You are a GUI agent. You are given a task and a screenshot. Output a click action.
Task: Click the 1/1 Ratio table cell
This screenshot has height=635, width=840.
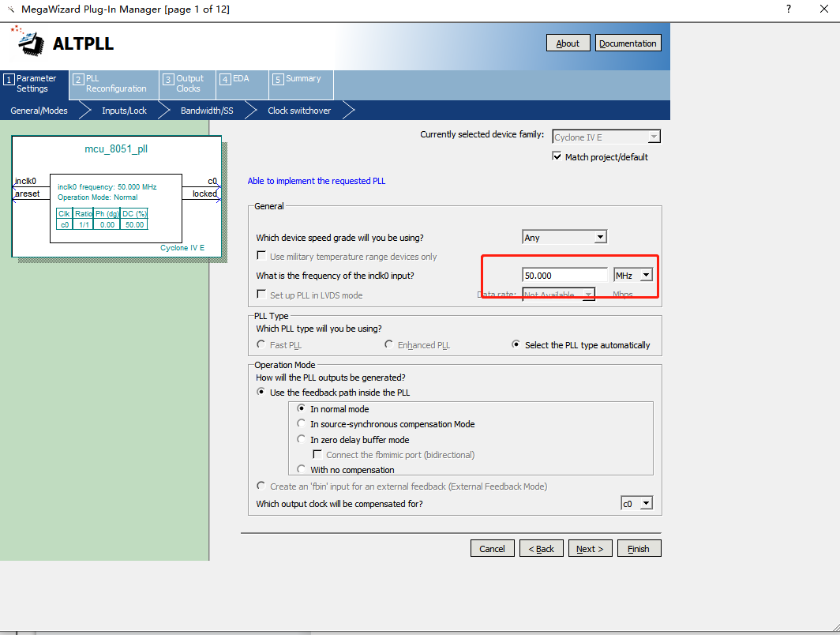(84, 224)
